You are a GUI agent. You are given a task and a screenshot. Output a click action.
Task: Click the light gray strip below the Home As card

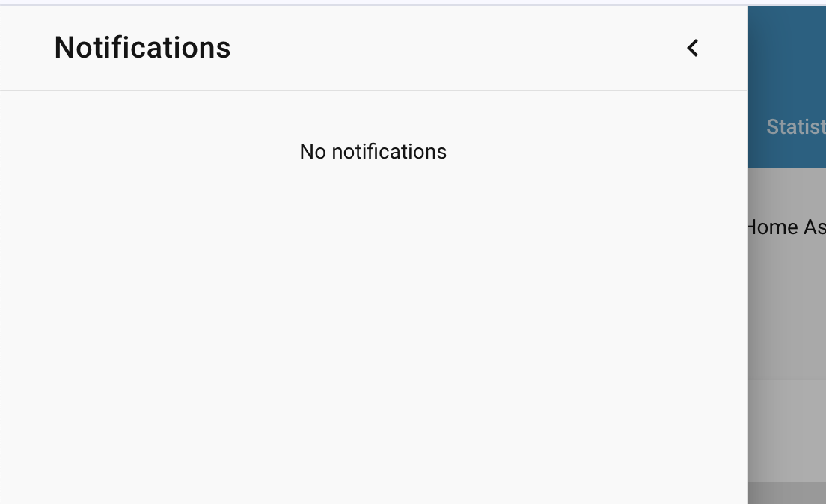(787, 429)
